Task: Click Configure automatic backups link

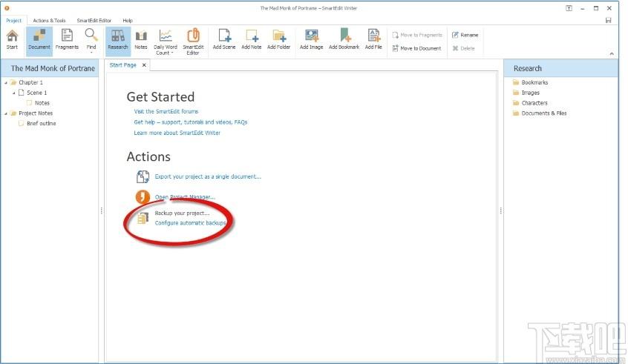Action: pos(191,223)
